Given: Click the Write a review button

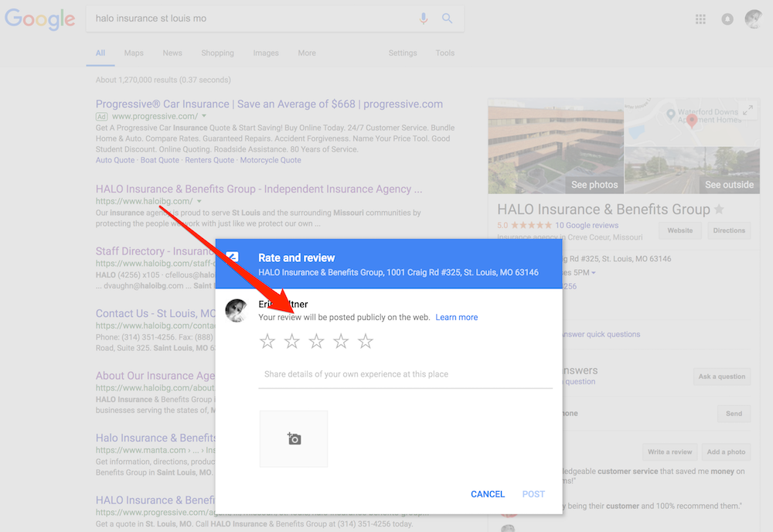Looking at the screenshot, I should point(669,452).
